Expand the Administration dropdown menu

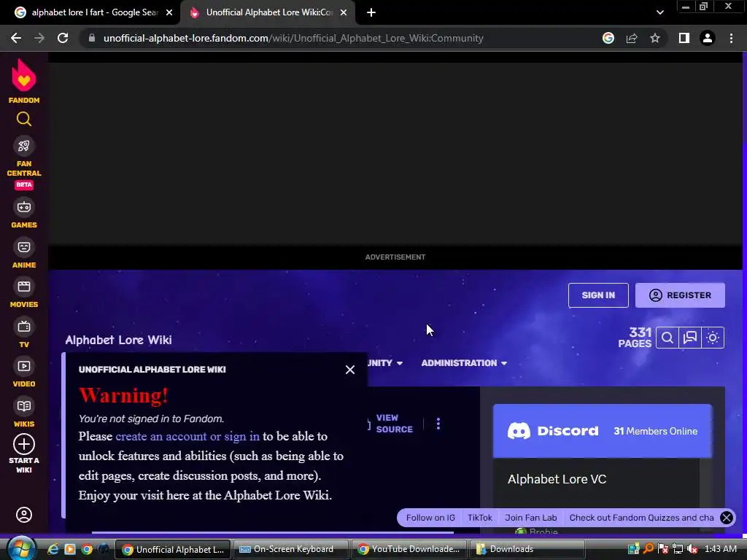(463, 363)
